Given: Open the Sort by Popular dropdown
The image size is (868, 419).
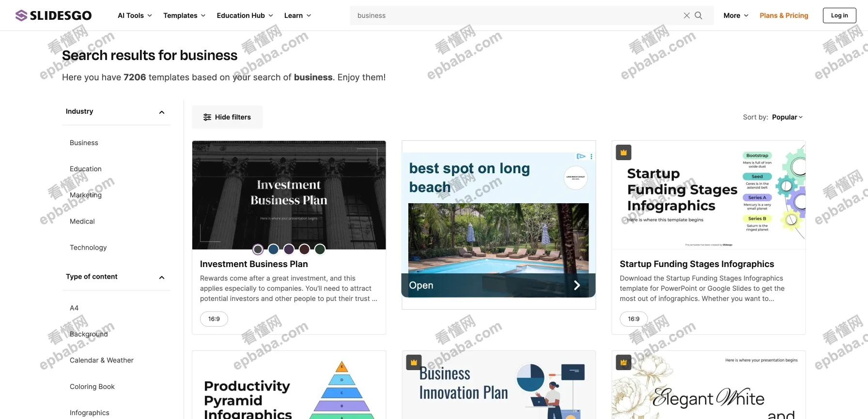Looking at the screenshot, I should [x=787, y=117].
